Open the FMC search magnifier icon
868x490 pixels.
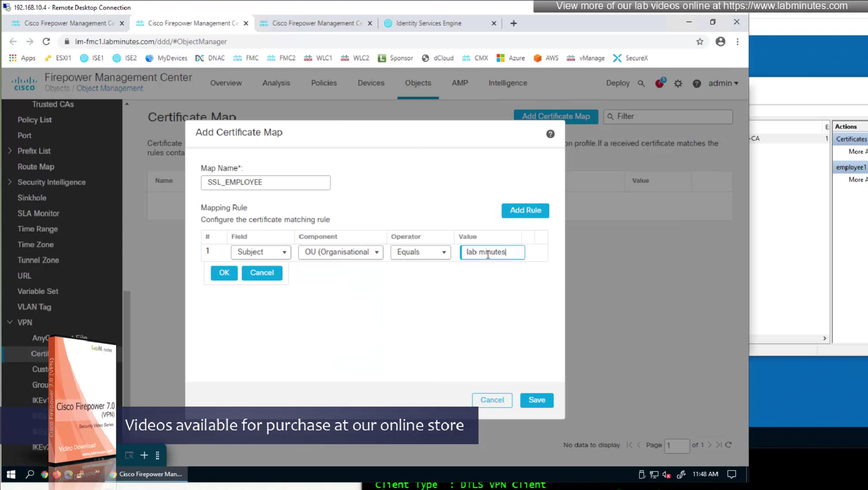coord(641,83)
